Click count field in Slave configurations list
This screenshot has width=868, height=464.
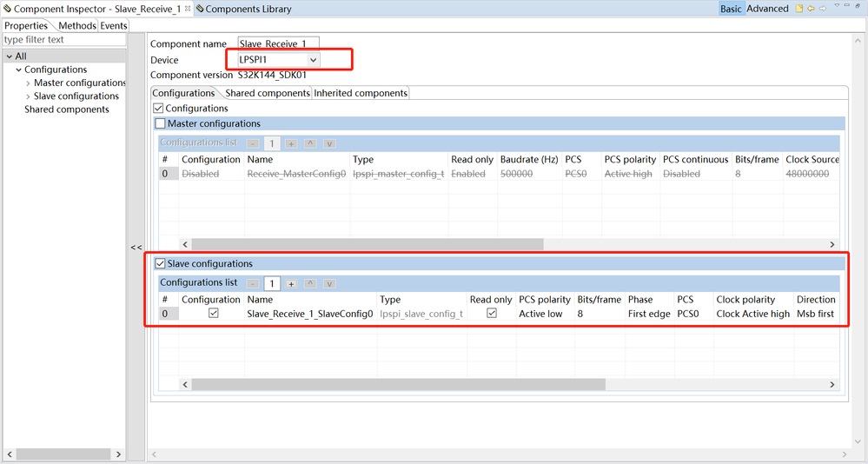272,283
